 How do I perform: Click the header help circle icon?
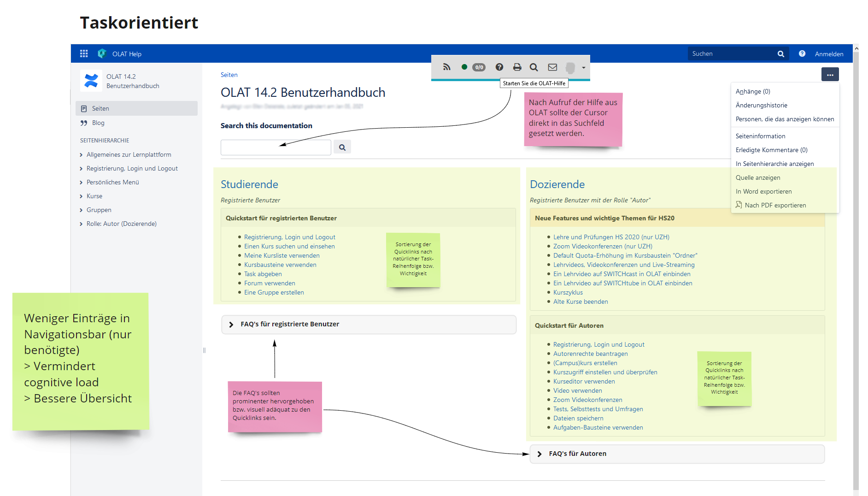[x=802, y=54]
